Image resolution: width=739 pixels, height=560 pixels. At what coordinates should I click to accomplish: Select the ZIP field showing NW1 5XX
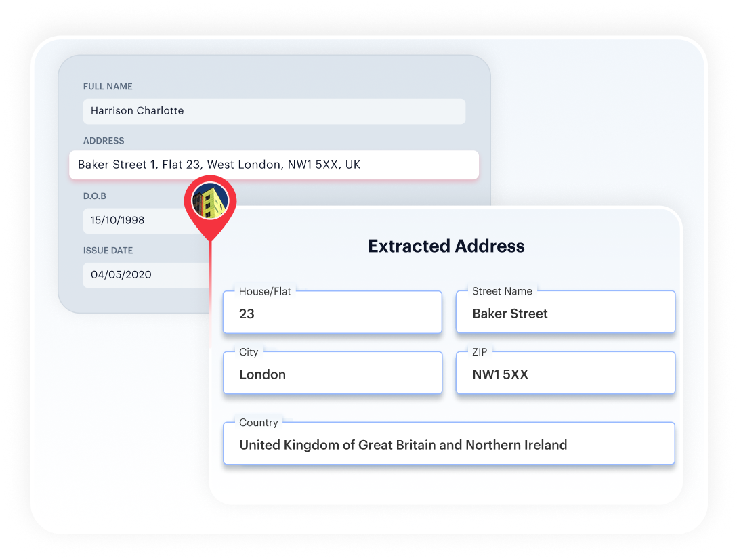tap(566, 374)
